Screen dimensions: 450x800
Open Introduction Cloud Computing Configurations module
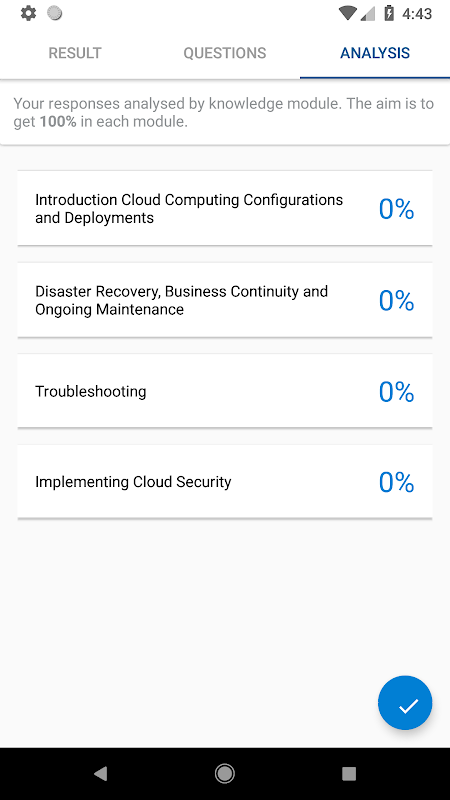(225, 208)
